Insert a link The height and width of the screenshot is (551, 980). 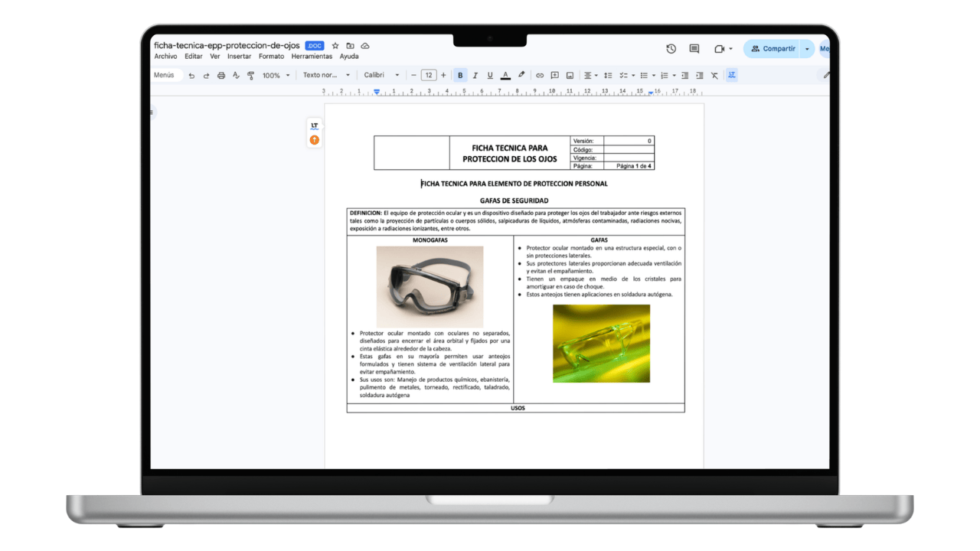click(540, 75)
